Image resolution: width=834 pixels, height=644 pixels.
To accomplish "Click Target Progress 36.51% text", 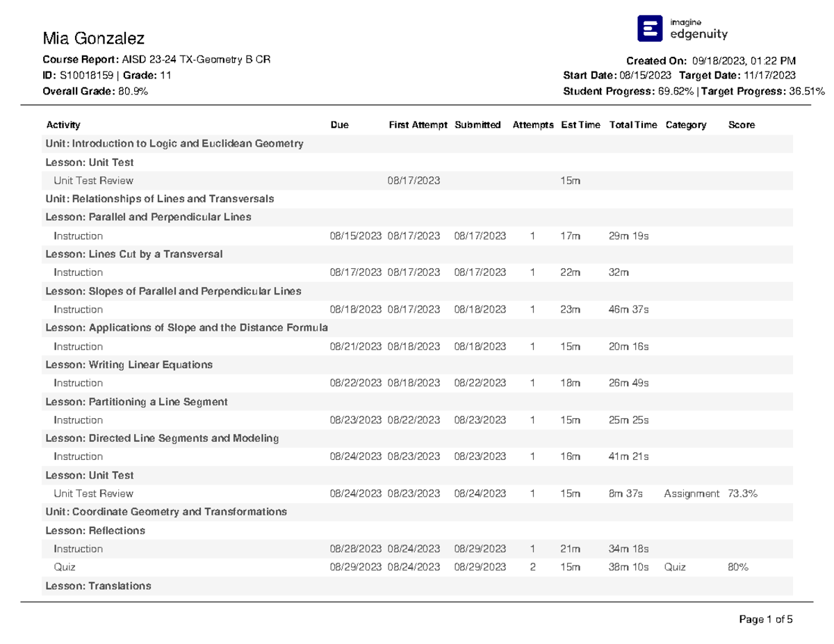I will [x=763, y=91].
